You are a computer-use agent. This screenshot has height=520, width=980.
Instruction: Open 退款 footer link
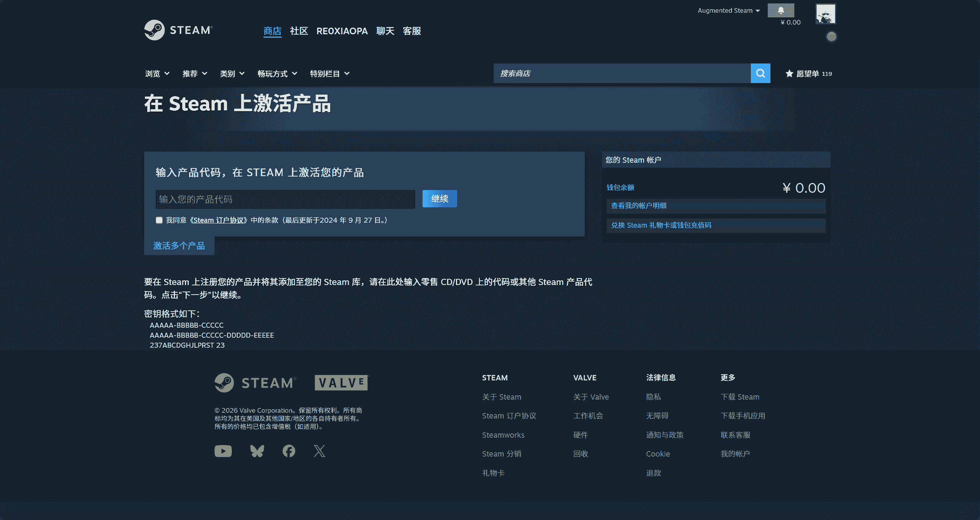654,473
